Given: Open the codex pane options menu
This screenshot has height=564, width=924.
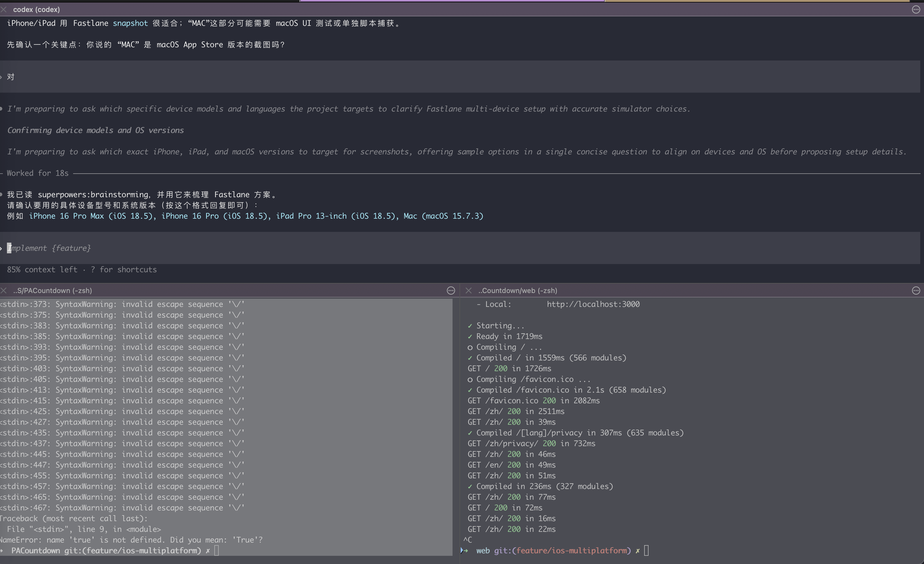Looking at the screenshot, I should pyautogui.click(x=916, y=10).
